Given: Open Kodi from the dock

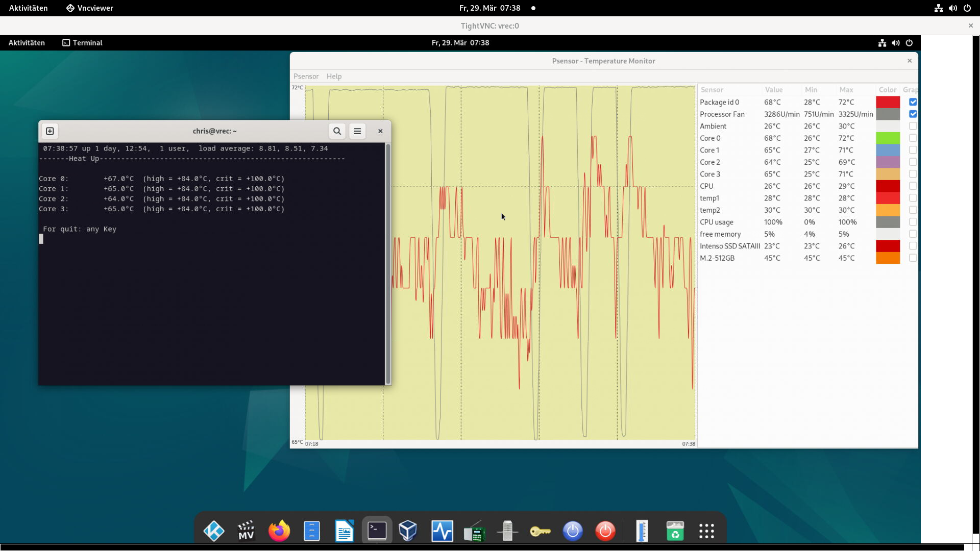Looking at the screenshot, I should click(x=214, y=531).
